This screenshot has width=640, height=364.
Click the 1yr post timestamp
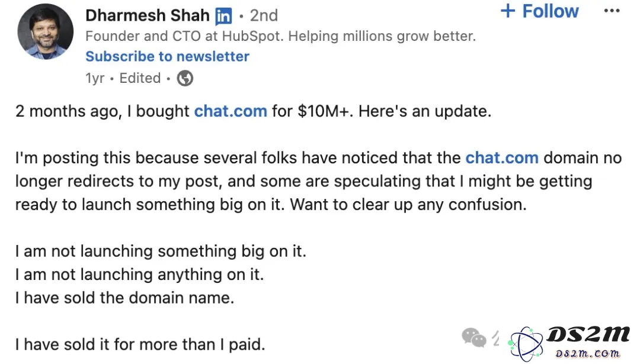tap(95, 78)
